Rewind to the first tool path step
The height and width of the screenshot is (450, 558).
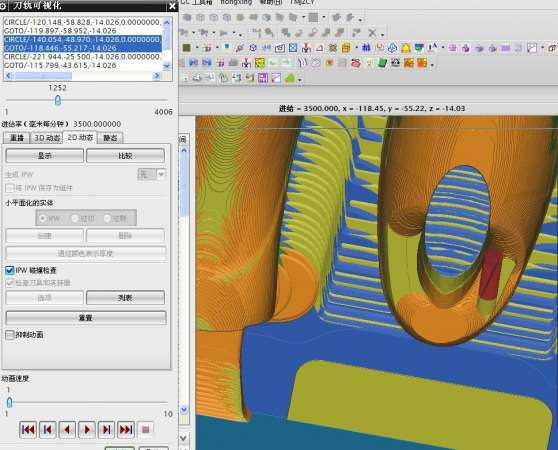click(28, 430)
